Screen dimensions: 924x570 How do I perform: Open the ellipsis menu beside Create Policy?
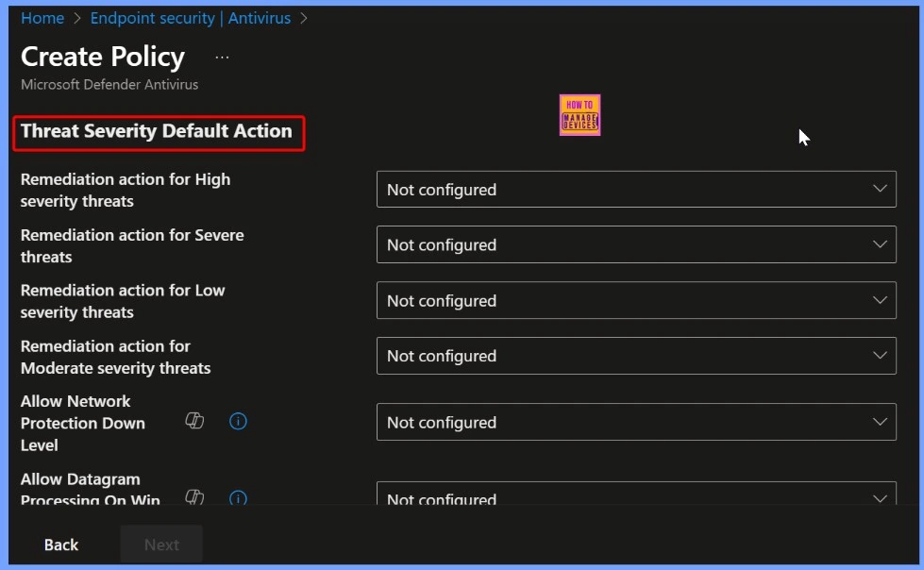click(x=222, y=58)
